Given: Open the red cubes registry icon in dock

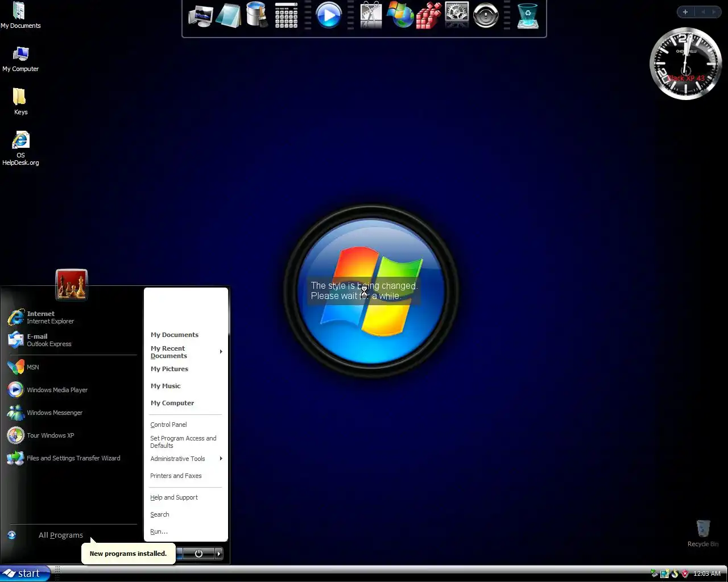Looking at the screenshot, I should (x=428, y=15).
